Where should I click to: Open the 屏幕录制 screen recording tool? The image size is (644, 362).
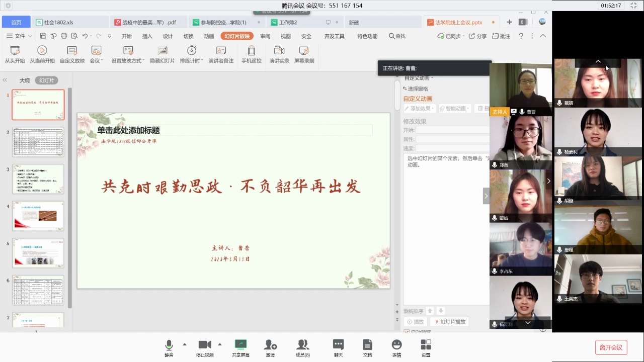pos(304,51)
